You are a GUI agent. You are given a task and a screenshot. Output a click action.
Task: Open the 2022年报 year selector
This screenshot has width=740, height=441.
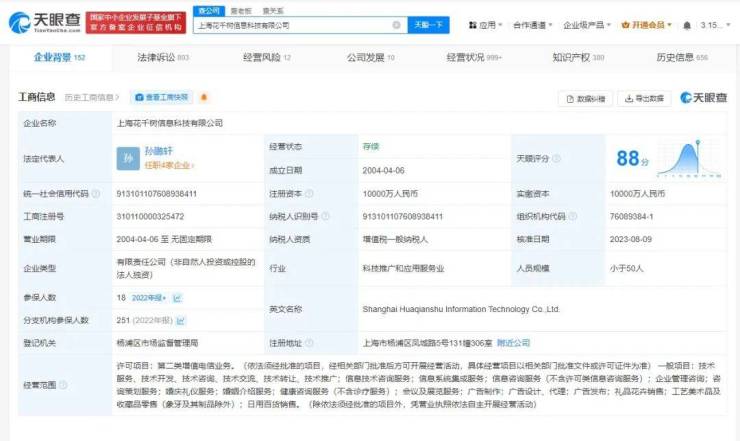tap(149, 298)
